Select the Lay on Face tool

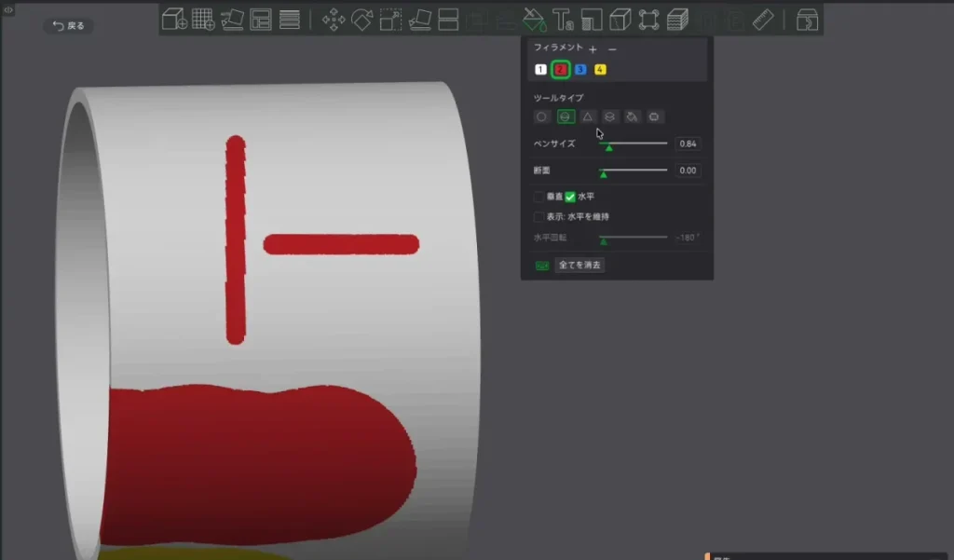[x=420, y=20]
